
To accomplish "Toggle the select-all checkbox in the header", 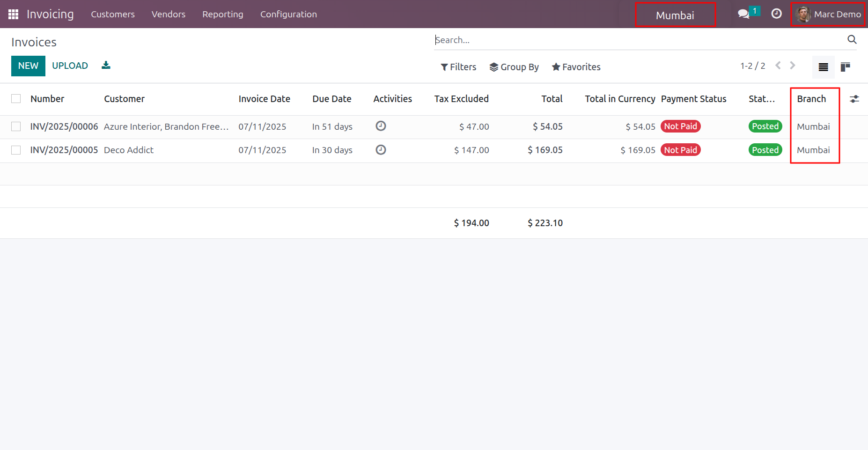I will [x=16, y=99].
